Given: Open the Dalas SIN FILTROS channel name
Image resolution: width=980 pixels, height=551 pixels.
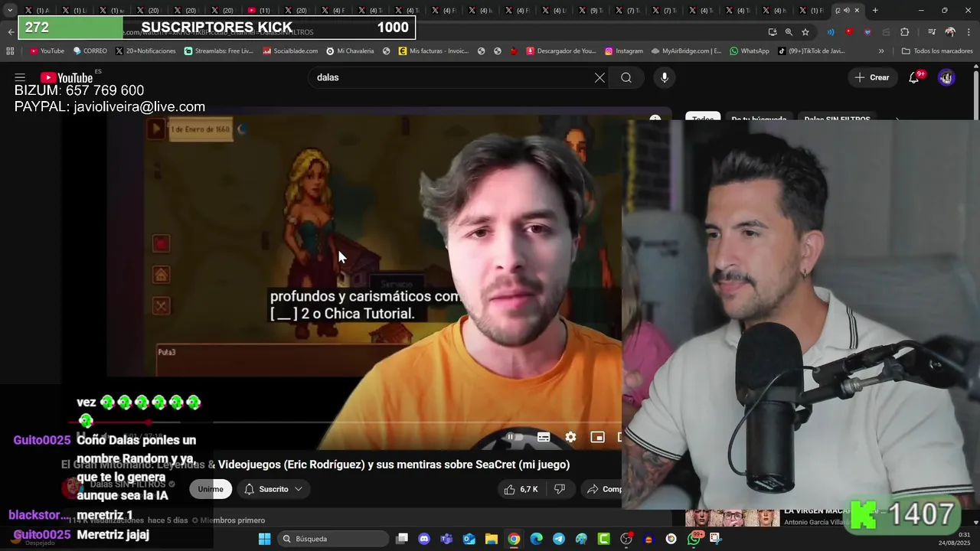Looking at the screenshot, I should (x=127, y=484).
